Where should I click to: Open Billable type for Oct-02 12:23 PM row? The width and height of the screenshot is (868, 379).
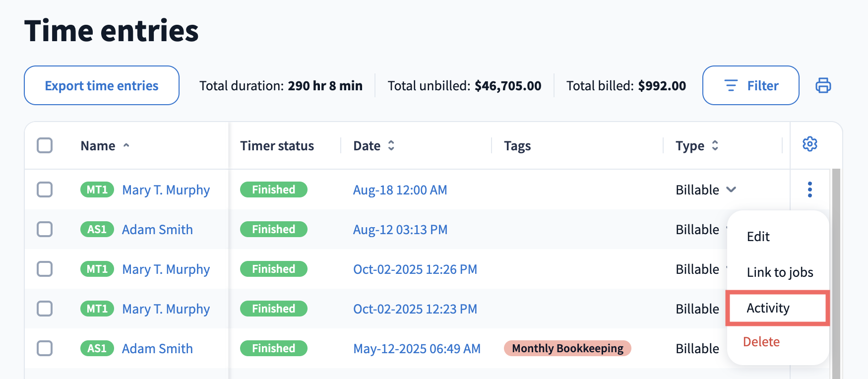[697, 309]
